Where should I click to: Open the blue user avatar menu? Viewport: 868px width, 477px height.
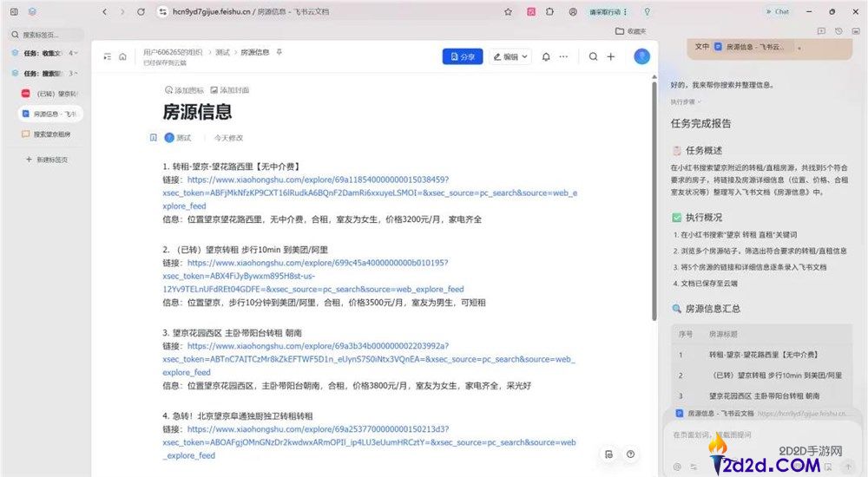(x=641, y=56)
